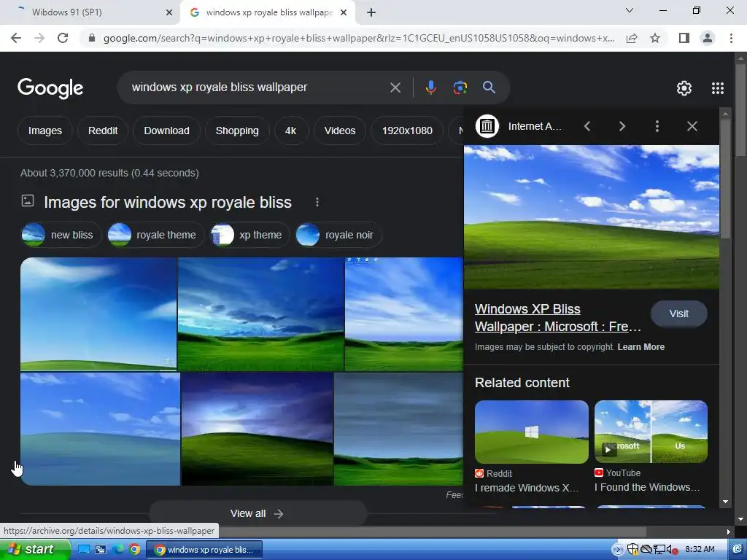This screenshot has width=747, height=560.
Task: Apply the 1920x1080 filter chip
Action: (407, 131)
